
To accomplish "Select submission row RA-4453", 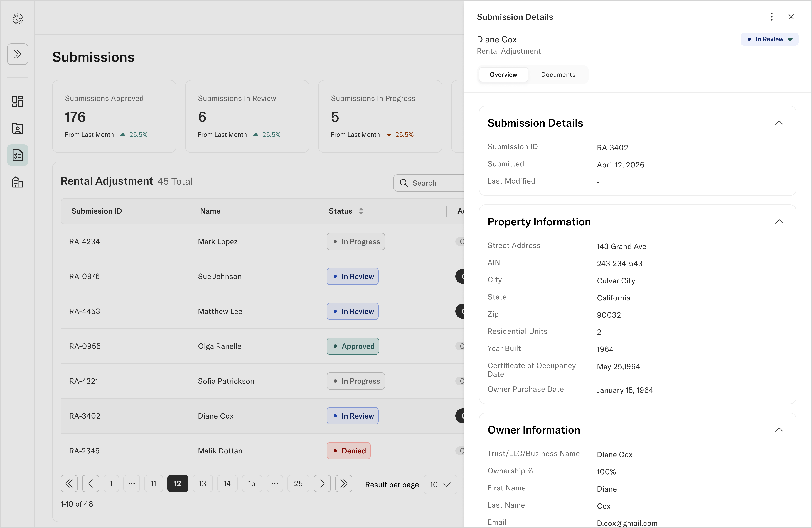I will pyautogui.click(x=262, y=311).
